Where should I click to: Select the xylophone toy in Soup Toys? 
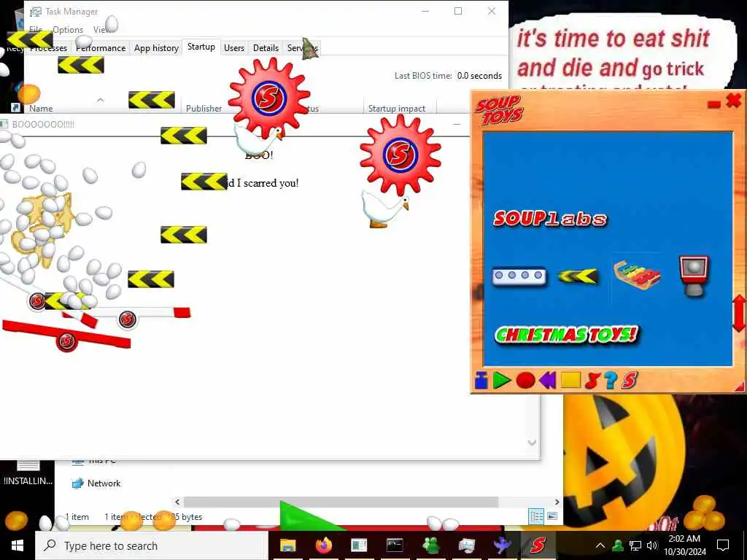click(x=637, y=276)
